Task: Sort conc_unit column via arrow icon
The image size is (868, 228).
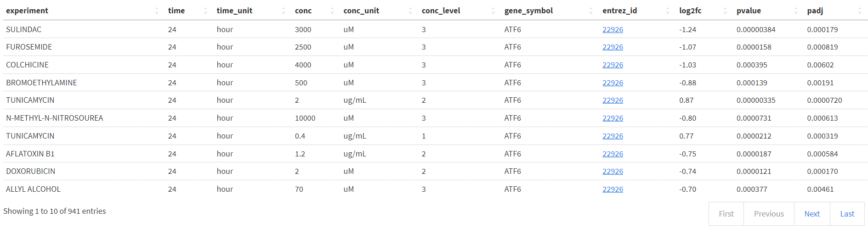Action: [x=410, y=11]
